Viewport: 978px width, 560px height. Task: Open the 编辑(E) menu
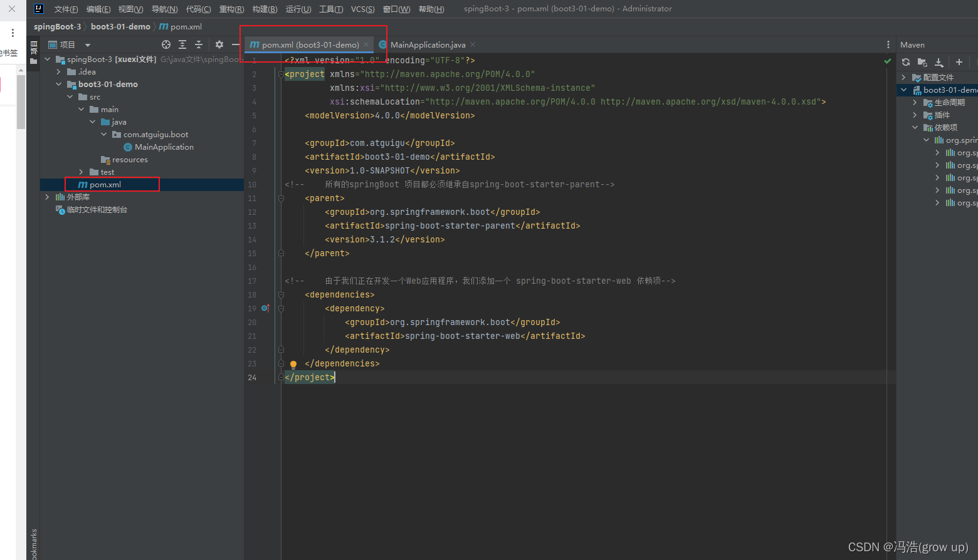[98, 9]
